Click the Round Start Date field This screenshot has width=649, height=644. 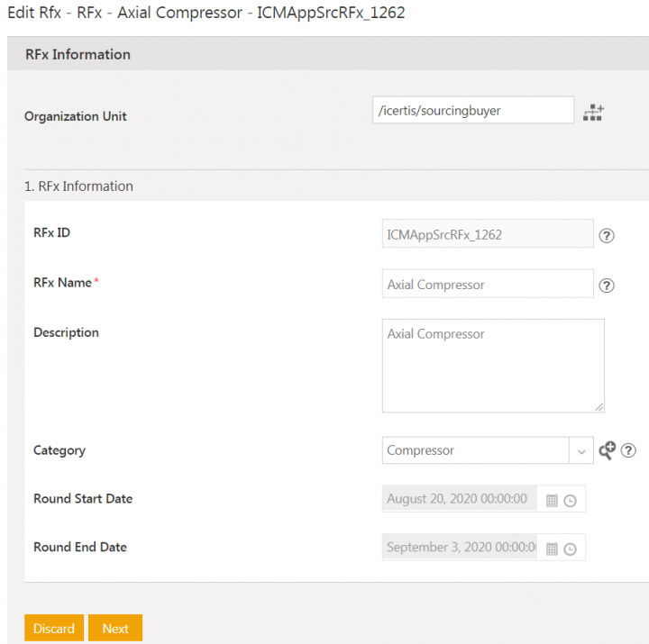[x=459, y=499]
